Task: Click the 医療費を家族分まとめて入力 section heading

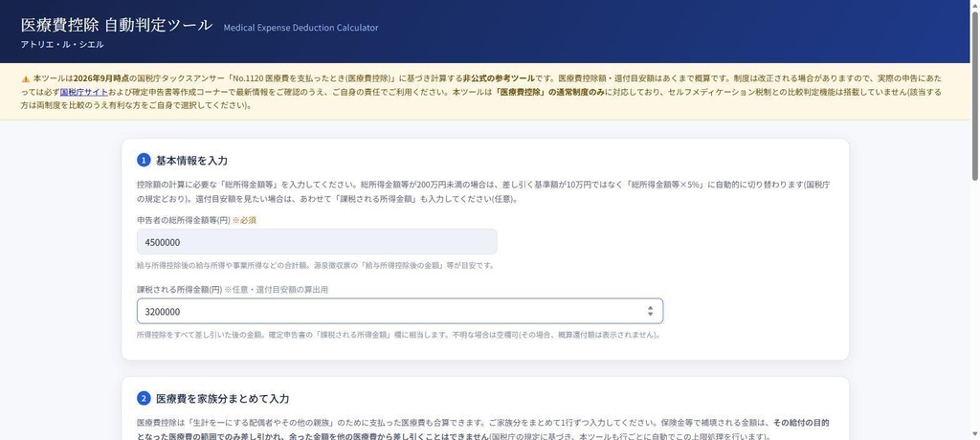Action: click(x=222, y=399)
